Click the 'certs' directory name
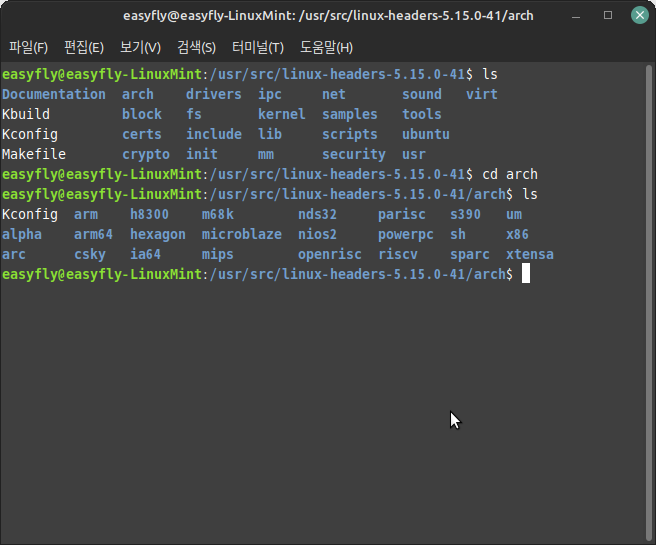Image resolution: width=656 pixels, height=545 pixels. (142, 134)
